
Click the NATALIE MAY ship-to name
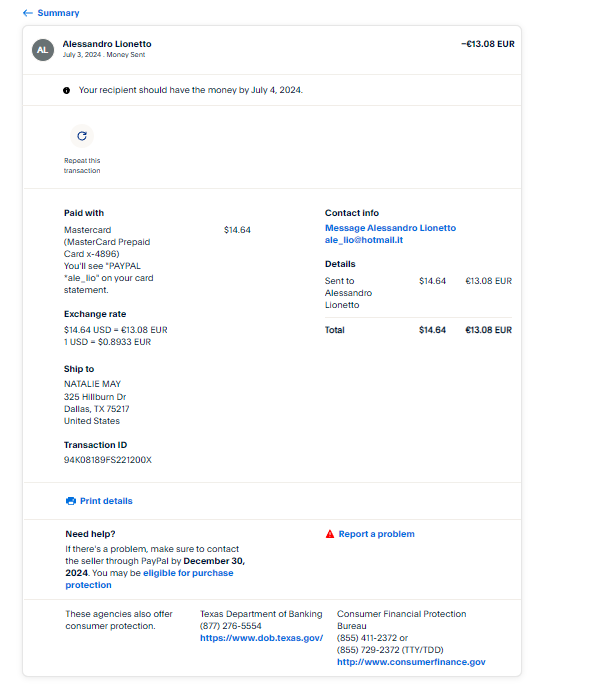[92, 384]
